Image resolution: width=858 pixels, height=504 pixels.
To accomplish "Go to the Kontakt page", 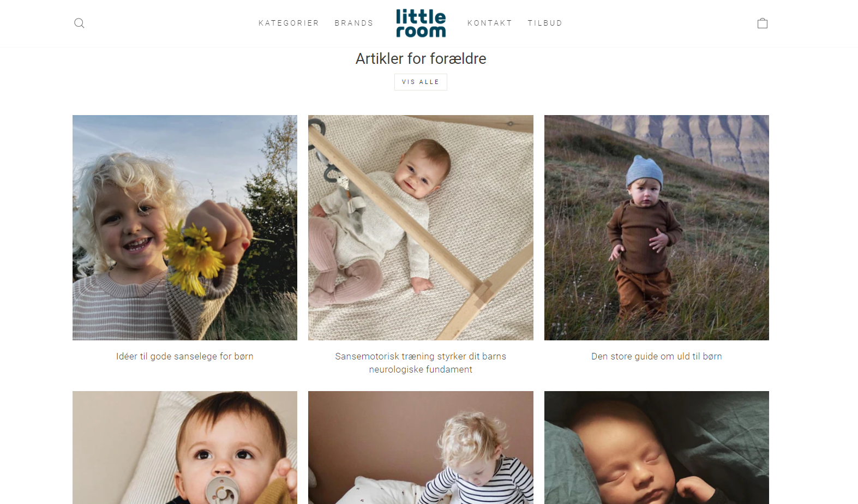I will (x=490, y=23).
